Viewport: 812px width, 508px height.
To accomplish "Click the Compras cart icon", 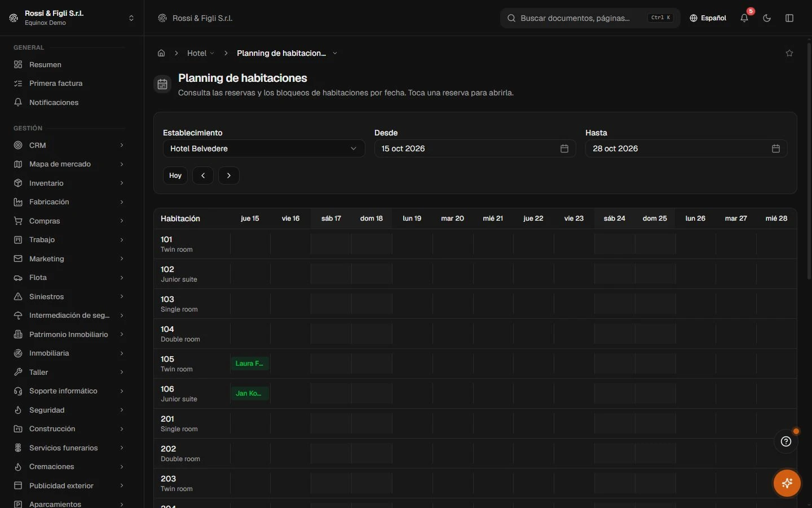I will (x=18, y=221).
